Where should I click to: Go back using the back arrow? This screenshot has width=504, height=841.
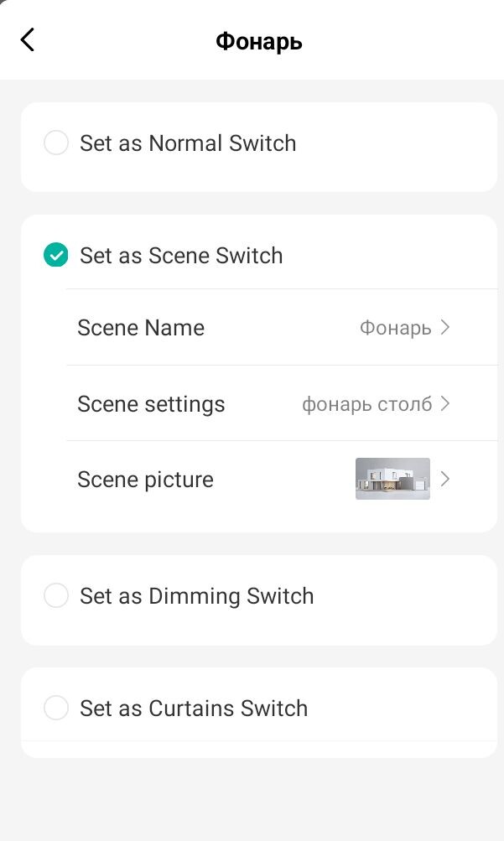click(28, 39)
